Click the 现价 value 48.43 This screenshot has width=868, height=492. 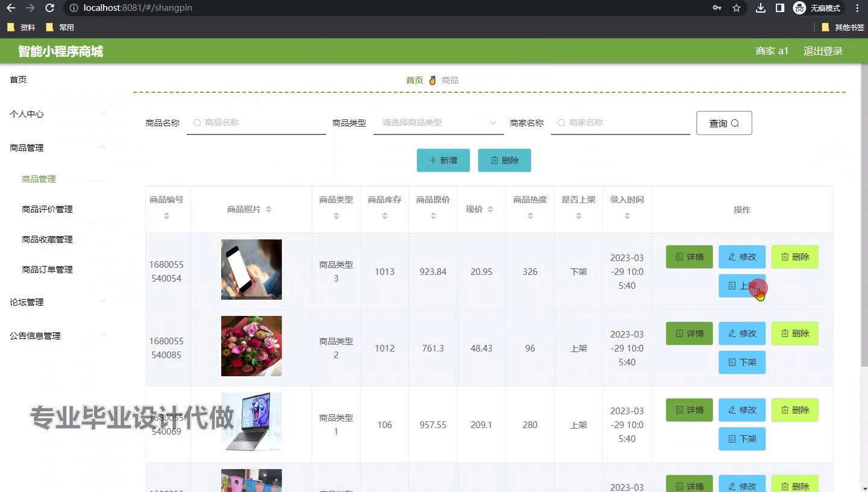coord(481,348)
